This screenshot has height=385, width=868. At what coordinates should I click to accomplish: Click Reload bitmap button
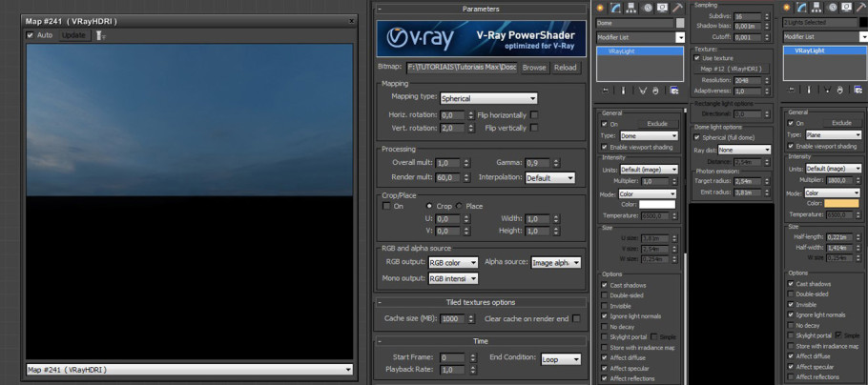[x=566, y=68]
